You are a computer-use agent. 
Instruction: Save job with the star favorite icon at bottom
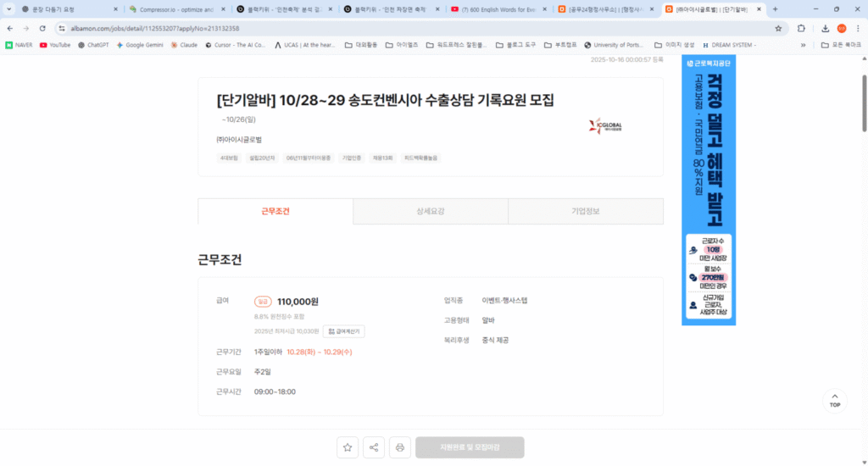pos(348,447)
